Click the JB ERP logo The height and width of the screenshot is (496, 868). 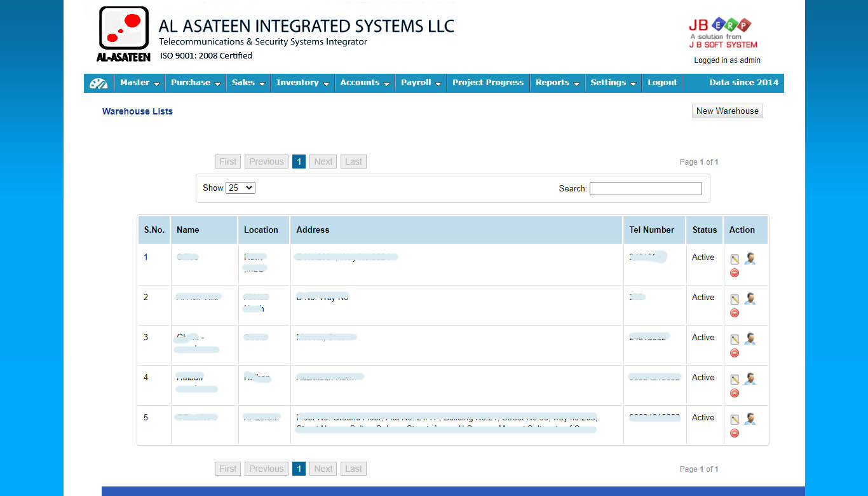click(723, 33)
